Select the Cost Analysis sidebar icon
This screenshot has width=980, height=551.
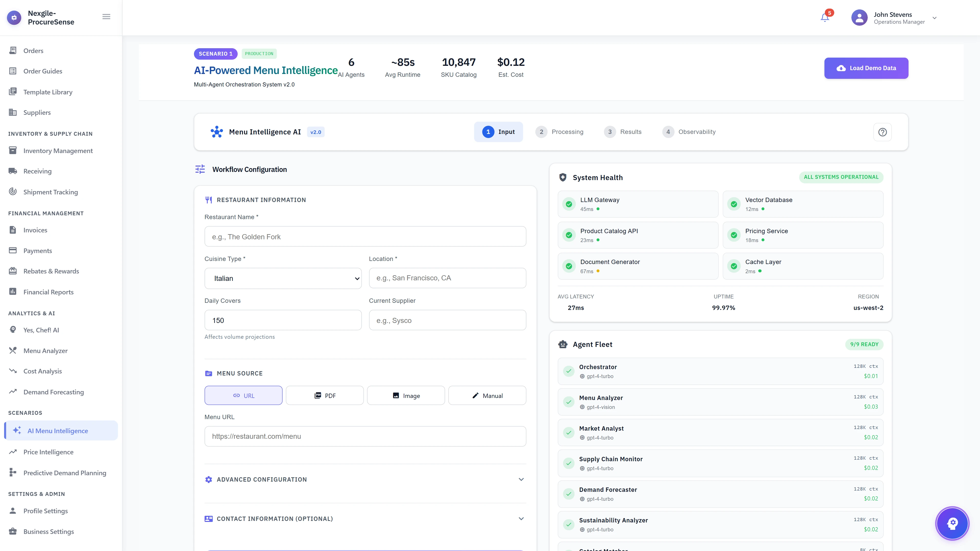click(13, 371)
